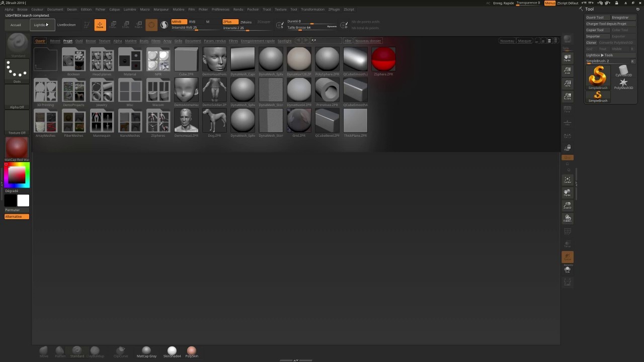Click the Zoom canvas icon

568,71
